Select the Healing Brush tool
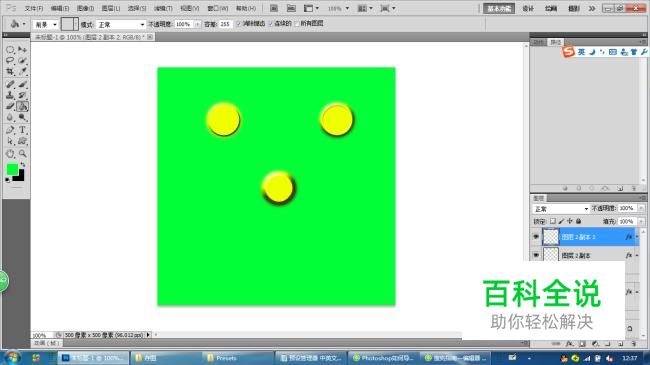 10,85
